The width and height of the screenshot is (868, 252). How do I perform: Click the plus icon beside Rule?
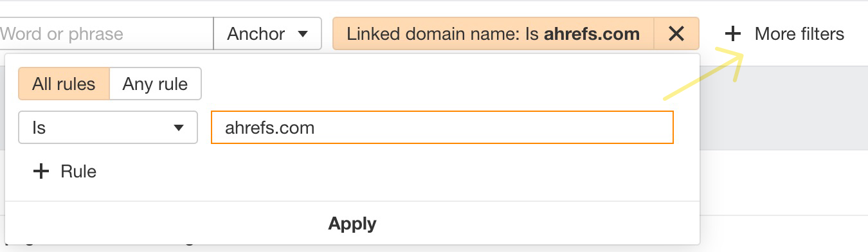pos(41,171)
